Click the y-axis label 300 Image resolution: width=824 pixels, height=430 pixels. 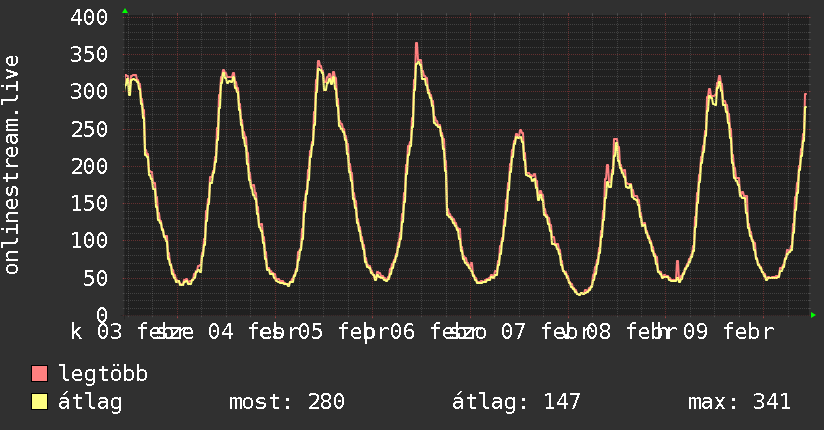[x=89, y=92]
